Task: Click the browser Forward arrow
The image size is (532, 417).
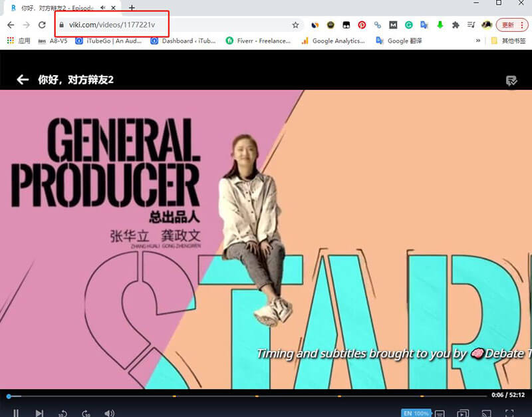Action: pyautogui.click(x=26, y=25)
